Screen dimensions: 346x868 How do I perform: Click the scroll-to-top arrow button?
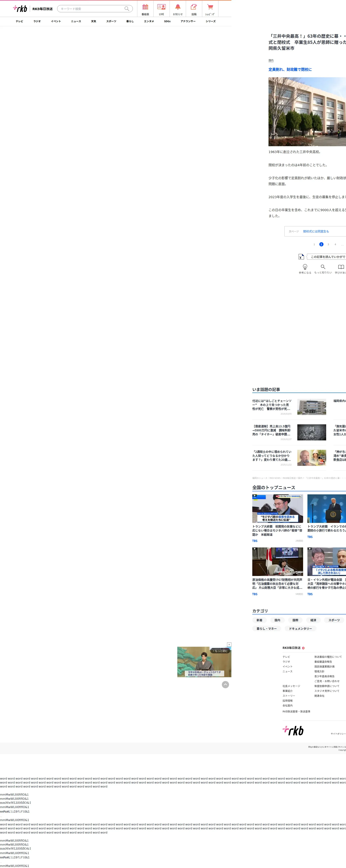(x=225, y=684)
